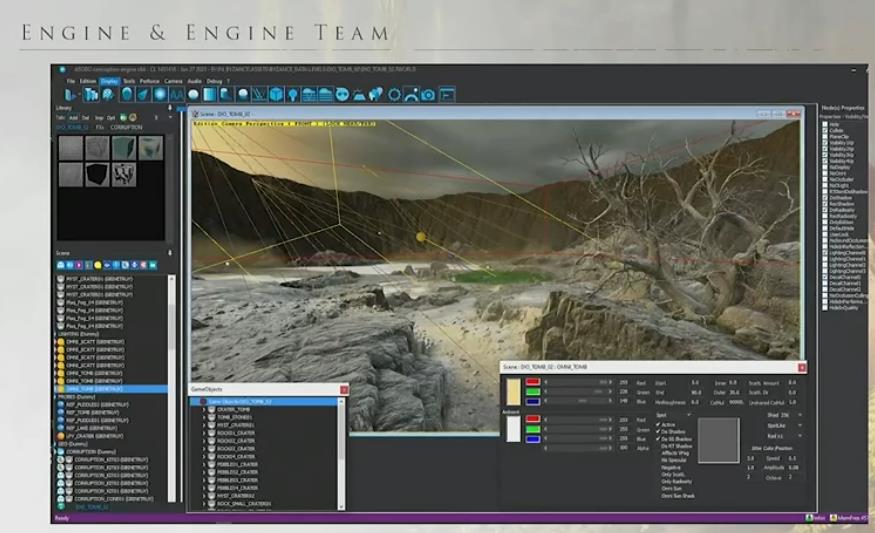Click the Scene tree vertical scrollbar

(172, 387)
